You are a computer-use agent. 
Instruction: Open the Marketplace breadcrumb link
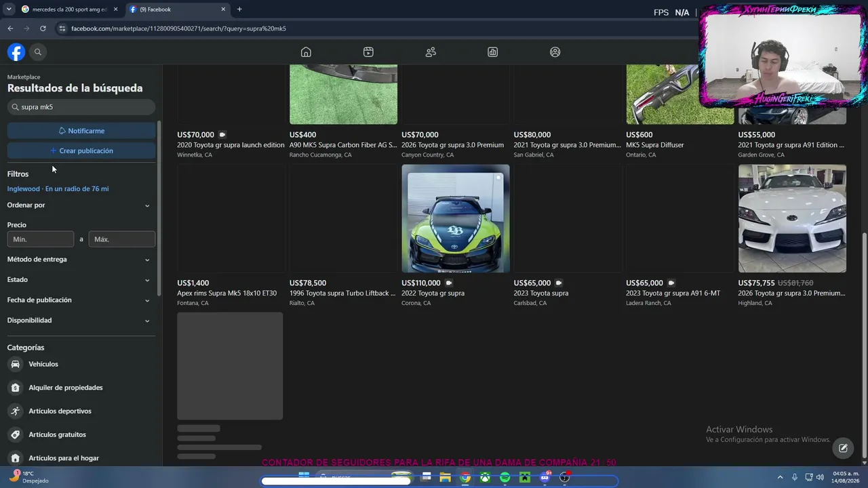point(24,77)
